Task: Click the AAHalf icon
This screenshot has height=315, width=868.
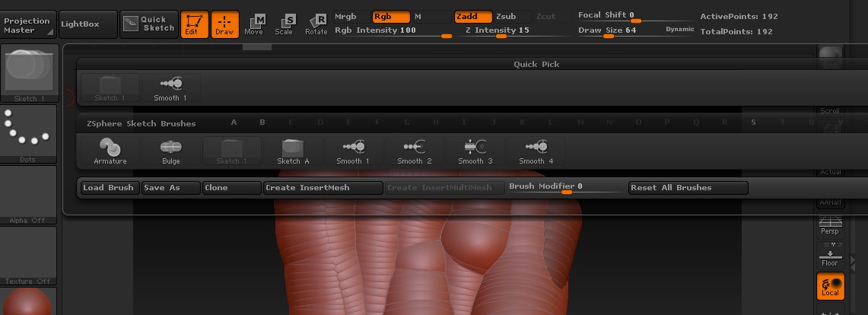Action: [831, 202]
